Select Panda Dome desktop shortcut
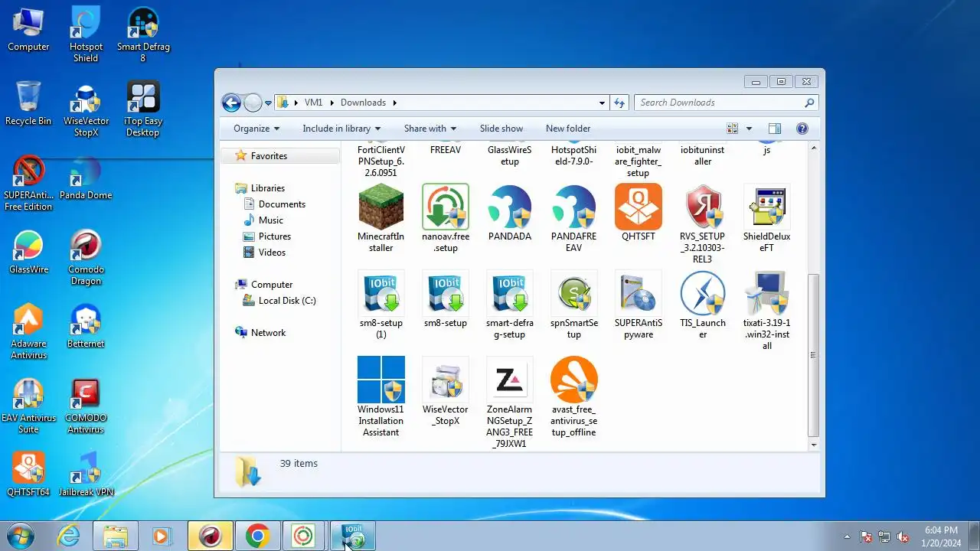The width and height of the screenshot is (980, 551). (86, 178)
